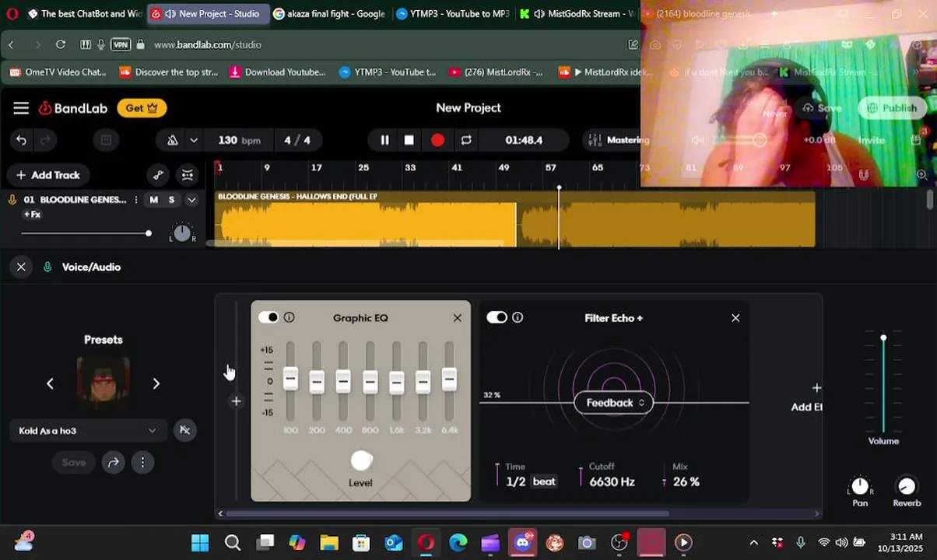Image resolution: width=937 pixels, height=560 pixels.
Task: Toggle loop cycle mode
Action: (x=466, y=140)
